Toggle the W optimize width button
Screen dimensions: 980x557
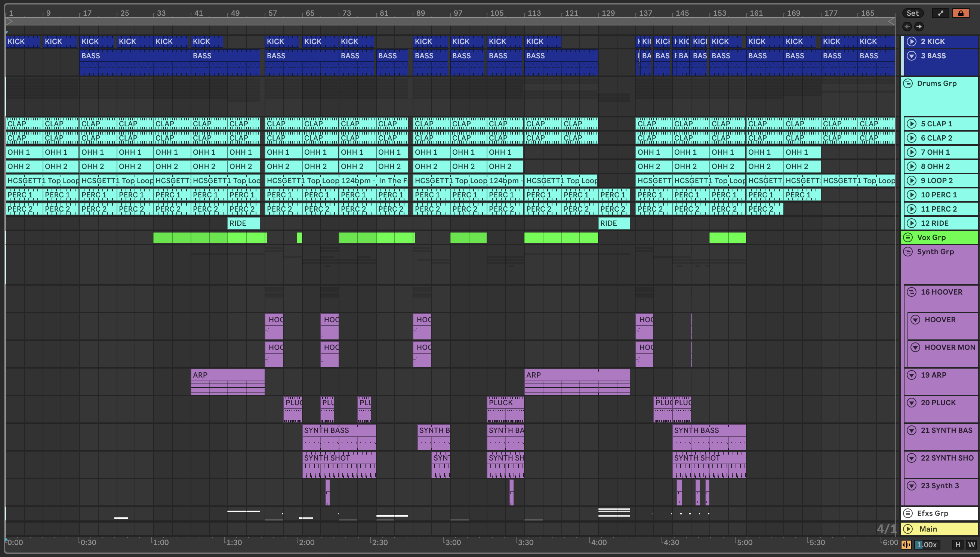(x=971, y=545)
